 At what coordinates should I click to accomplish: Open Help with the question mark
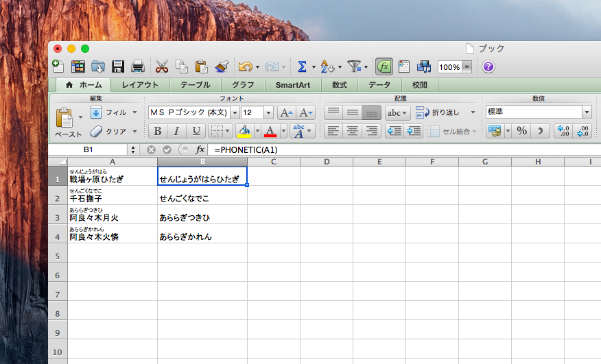tap(488, 66)
